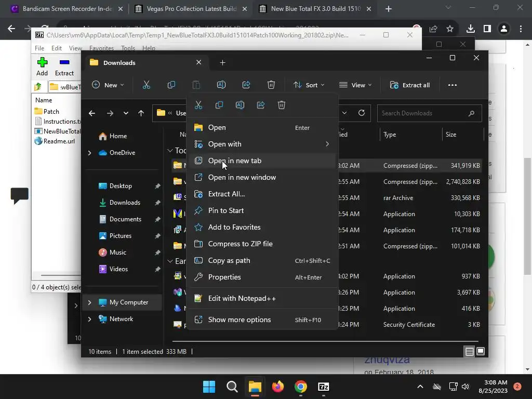Choose Copy as path

pos(262,261)
